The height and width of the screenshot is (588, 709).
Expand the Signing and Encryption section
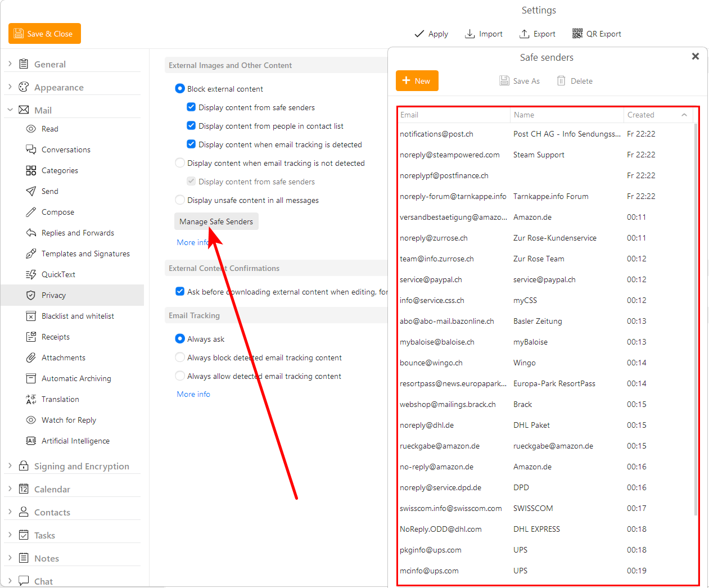click(x=10, y=466)
